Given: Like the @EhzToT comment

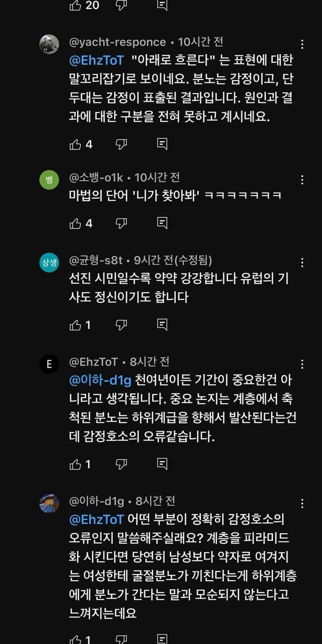Looking at the screenshot, I should point(75,464).
